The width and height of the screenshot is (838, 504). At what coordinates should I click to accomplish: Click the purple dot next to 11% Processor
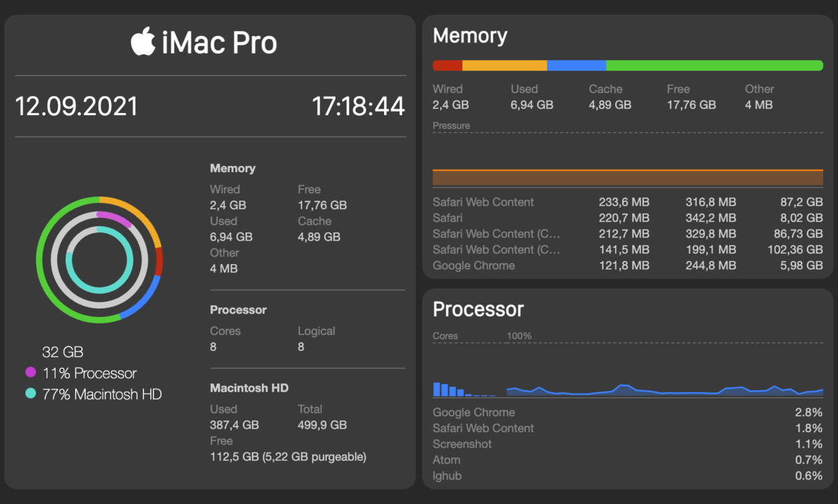click(31, 372)
